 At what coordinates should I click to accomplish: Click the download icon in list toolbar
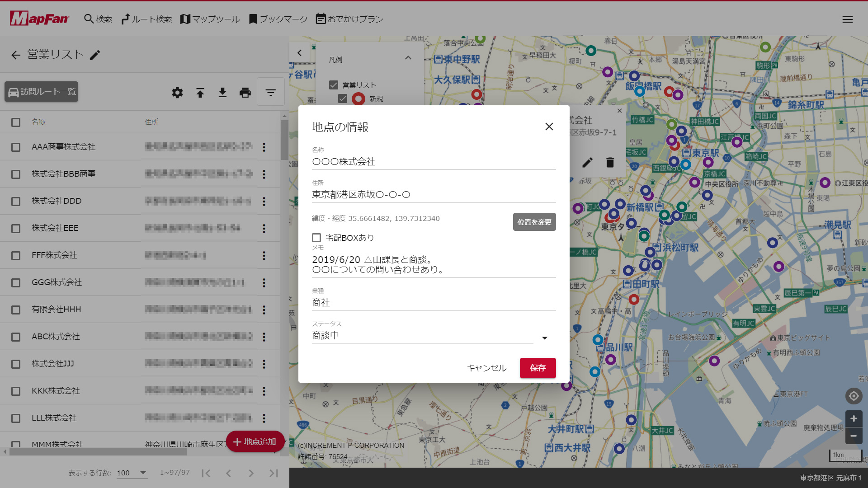pos(222,93)
